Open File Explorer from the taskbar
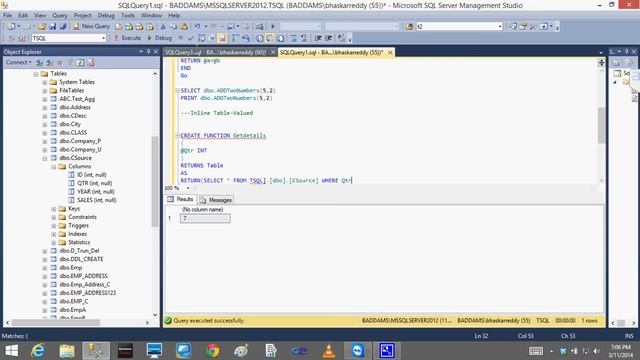The image size is (640, 360). click(x=67, y=351)
